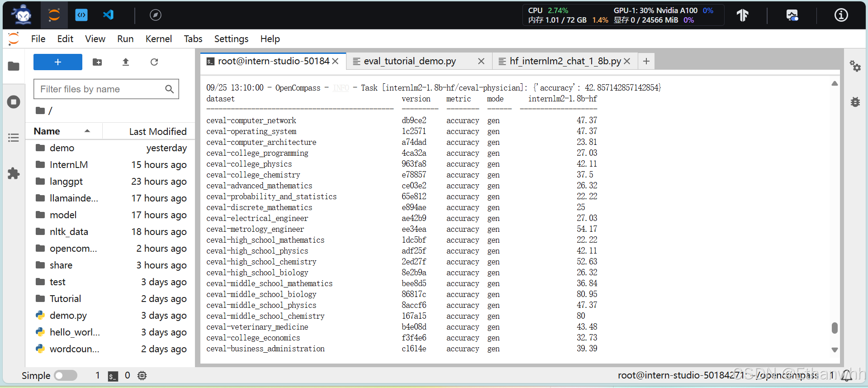Click the JupyterLab logo beside File menu
The image size is (868, 388).
(x=14, y=38)
